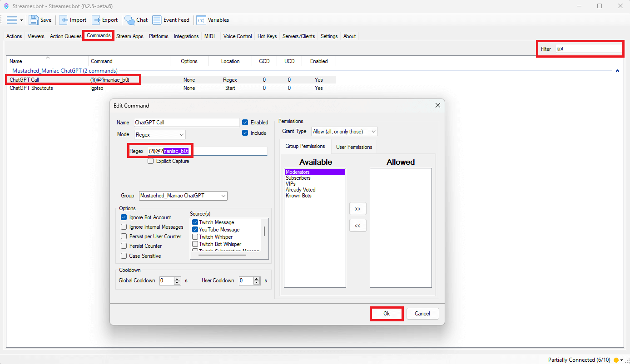Viewport: 630px width, 364px height.
Task: Click the hamburger menu icon in toolbar
Action: 12,20
